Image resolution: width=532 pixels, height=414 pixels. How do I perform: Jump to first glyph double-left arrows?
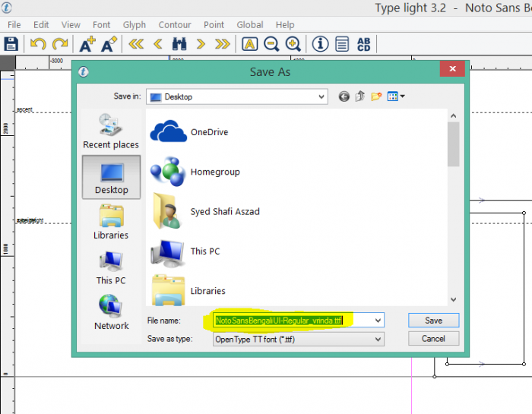coord(136,44)
